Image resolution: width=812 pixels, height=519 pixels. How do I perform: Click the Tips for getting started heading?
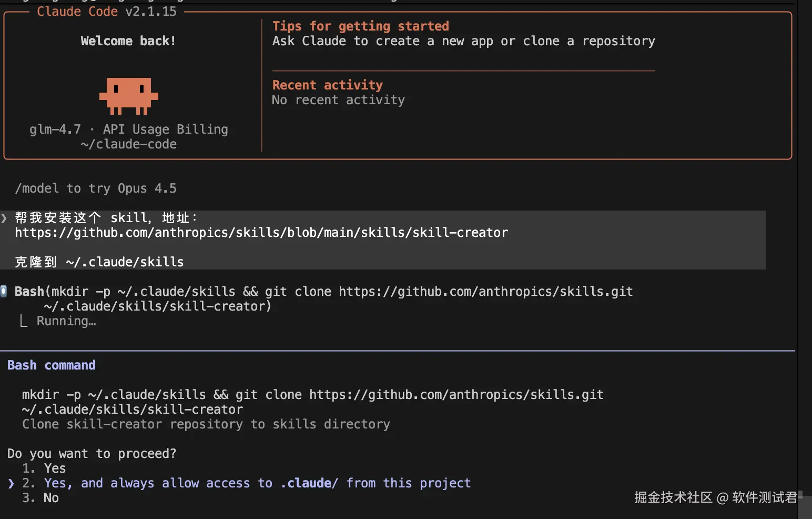tap(361, 26)
